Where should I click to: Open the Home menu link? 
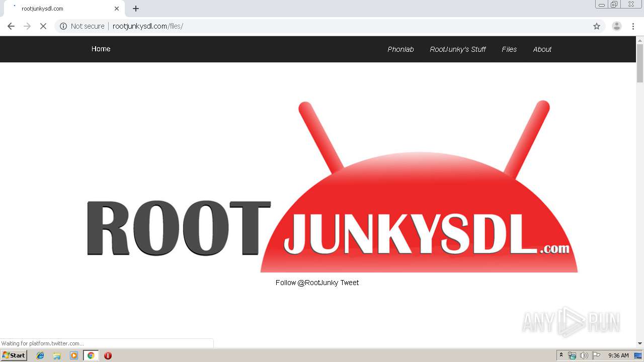point(101,49)
